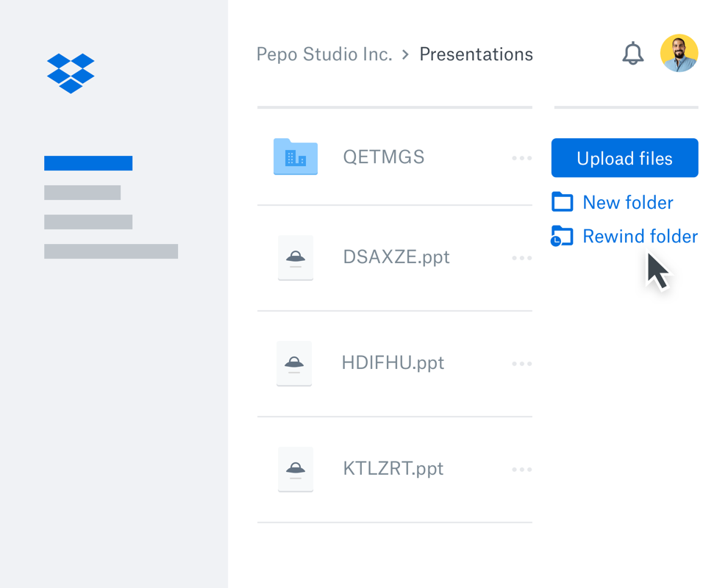Click the New folder link
The height and width of the screenshot is (588, 728).
[627, 202]
